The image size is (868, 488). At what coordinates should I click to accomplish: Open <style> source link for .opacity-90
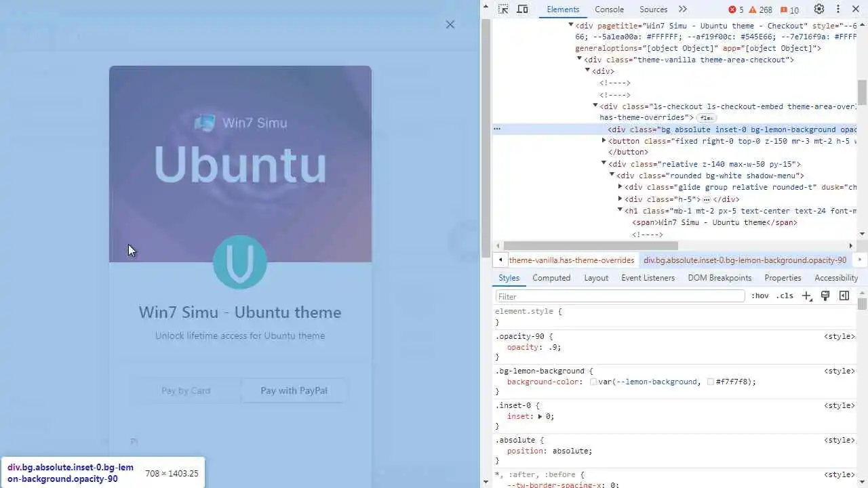pyautogui.click(x=839, y=336)
